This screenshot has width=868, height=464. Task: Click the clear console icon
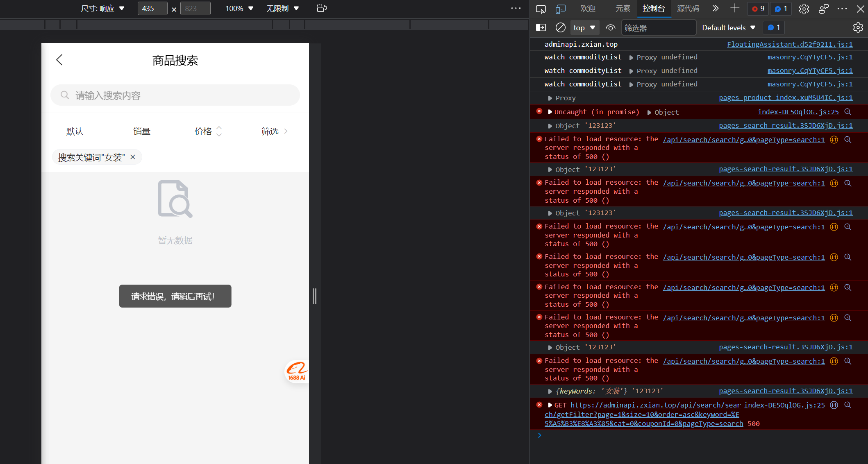[560, 27]
